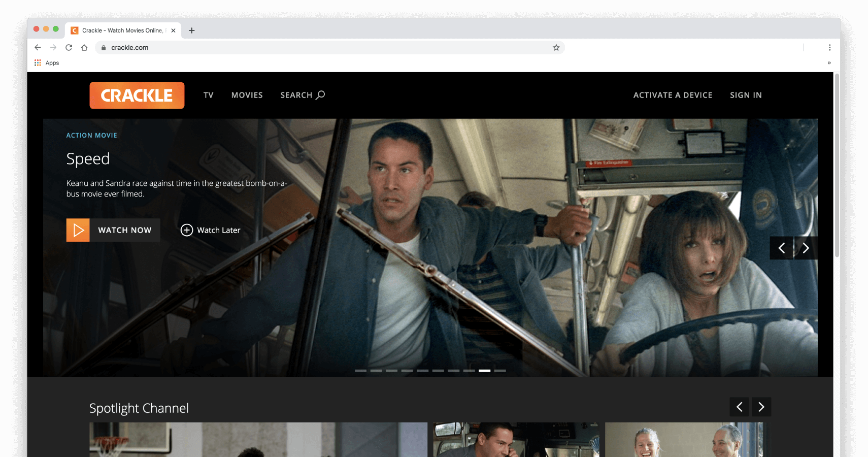Advance Spotlight Channel with right arrow
Image resolution: width=868 pixels, height=457 pixels.
pyautogui.click(x=761, y=407)
